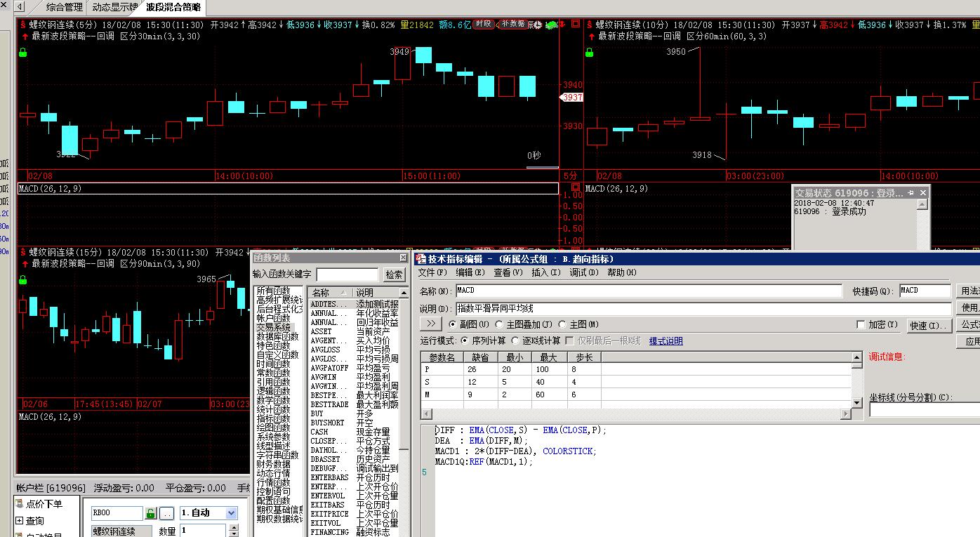Click the 点价下单 tree item

[x=44, y=504]
